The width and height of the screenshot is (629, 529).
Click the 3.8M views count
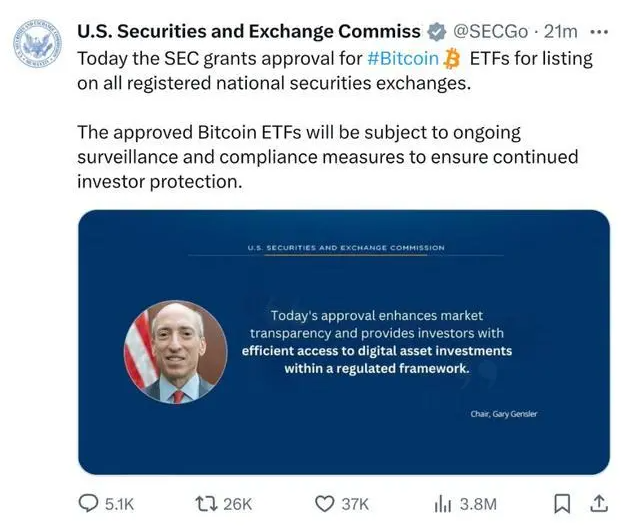(x=478, y=504)
